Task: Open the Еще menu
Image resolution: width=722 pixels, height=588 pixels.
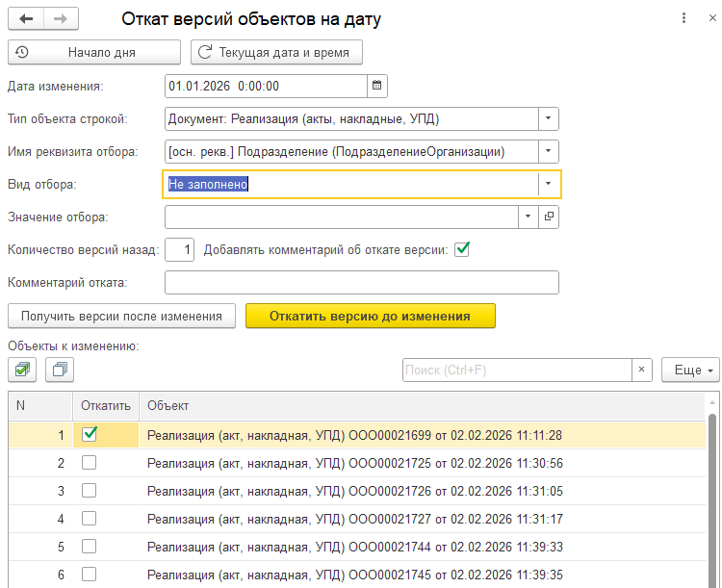Action: coord(689,370)
